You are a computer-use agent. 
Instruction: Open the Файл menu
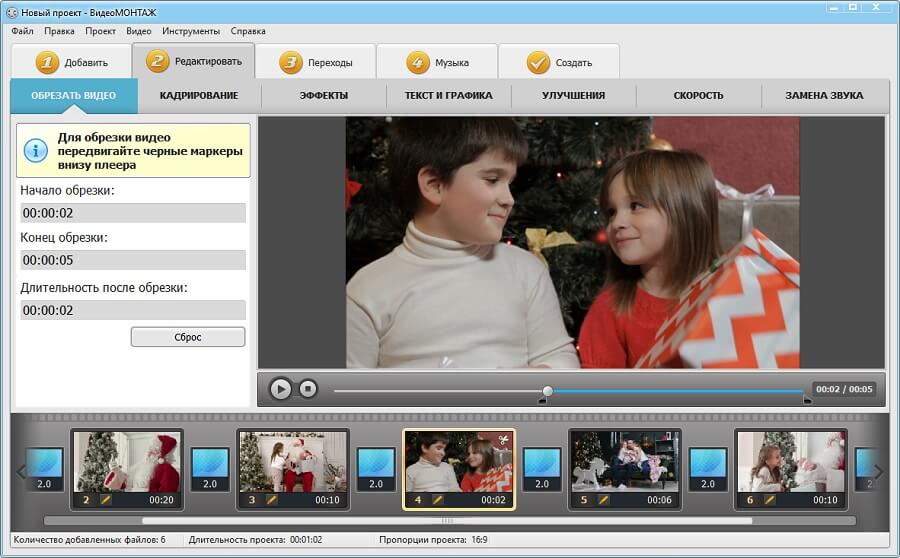click(x=22, y=31)
